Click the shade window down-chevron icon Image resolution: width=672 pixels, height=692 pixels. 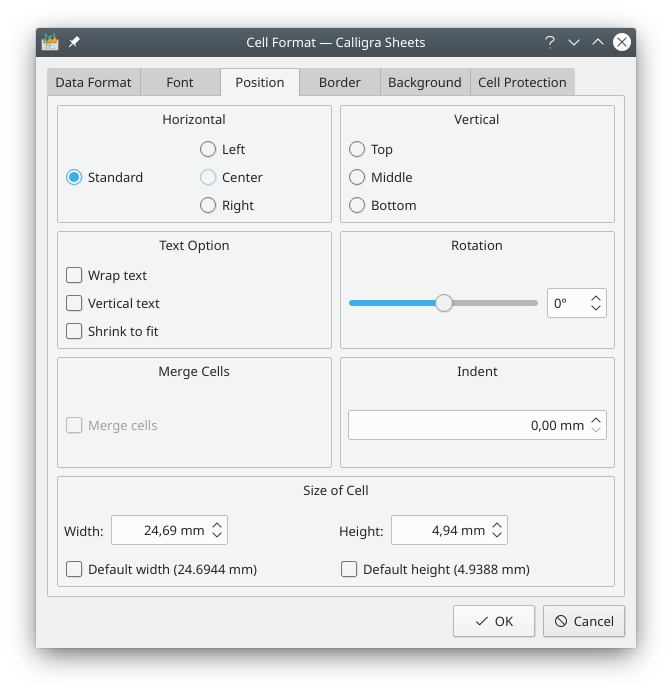(574, 42)
